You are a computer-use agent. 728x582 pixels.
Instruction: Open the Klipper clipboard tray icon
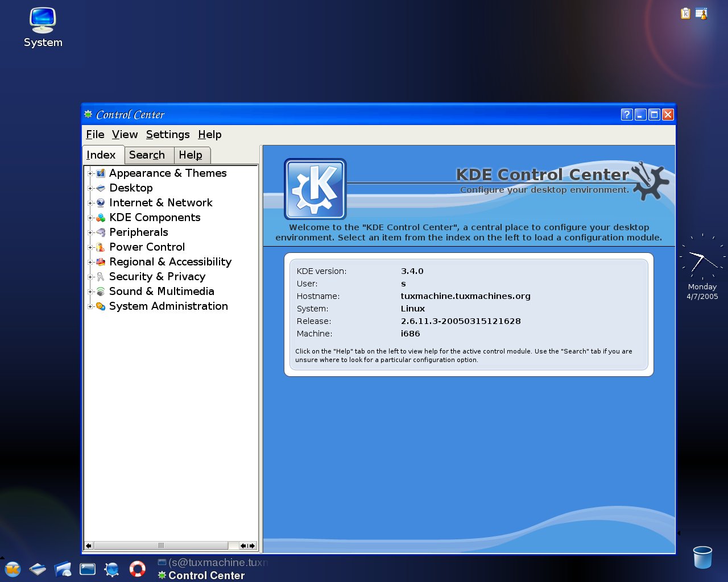pos(685,13)
